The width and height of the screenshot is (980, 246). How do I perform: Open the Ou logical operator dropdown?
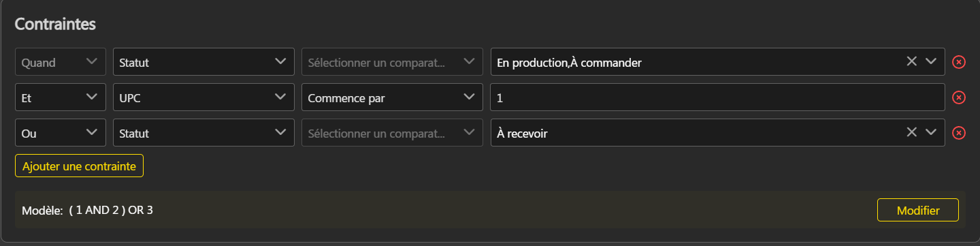pos(61,133)
